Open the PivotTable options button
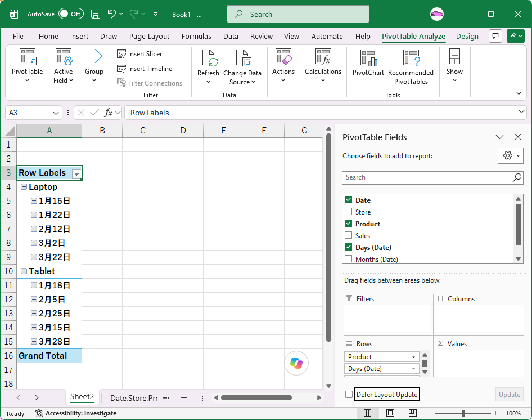Screen dimensions: 532x420 coord(27,65)
